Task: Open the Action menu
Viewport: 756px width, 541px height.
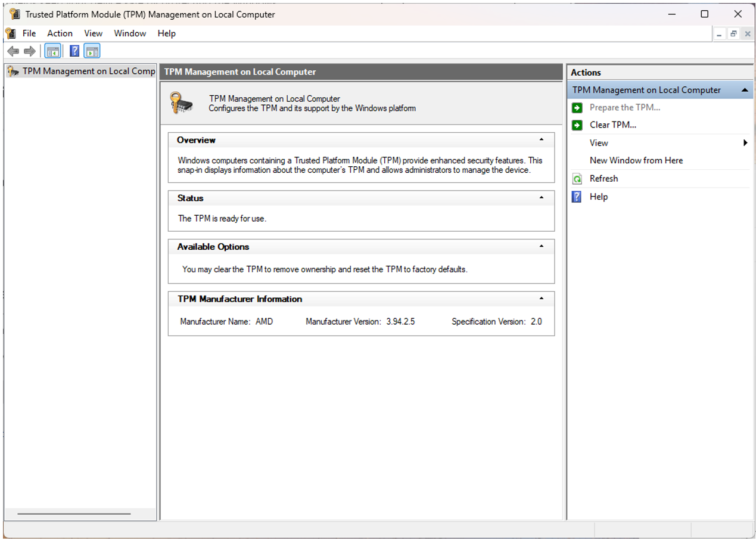Action: [x=60, y=33]
